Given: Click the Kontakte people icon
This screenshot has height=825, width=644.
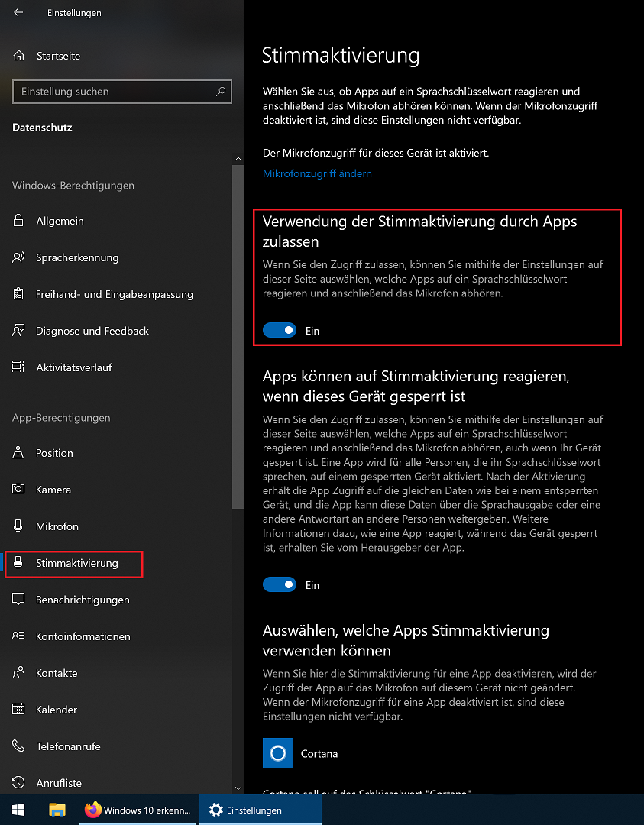Looking at the screenshot, I should 18,673.
